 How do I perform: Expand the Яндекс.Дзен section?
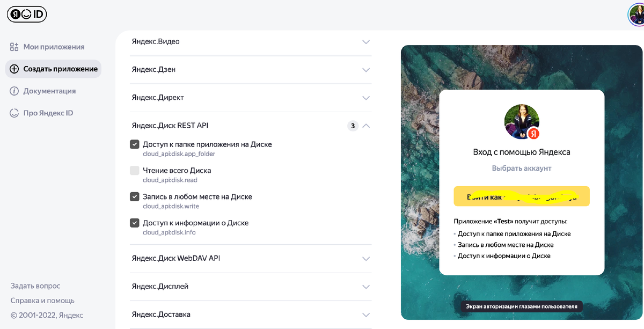(x=251, y=70)
